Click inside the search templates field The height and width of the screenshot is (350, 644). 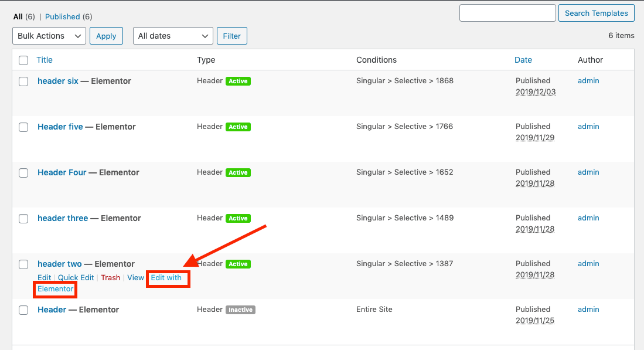point(507,12)
